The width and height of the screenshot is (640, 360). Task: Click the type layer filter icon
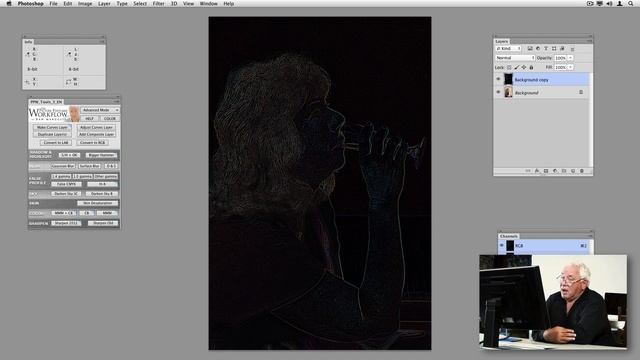(x=546, y=49)
